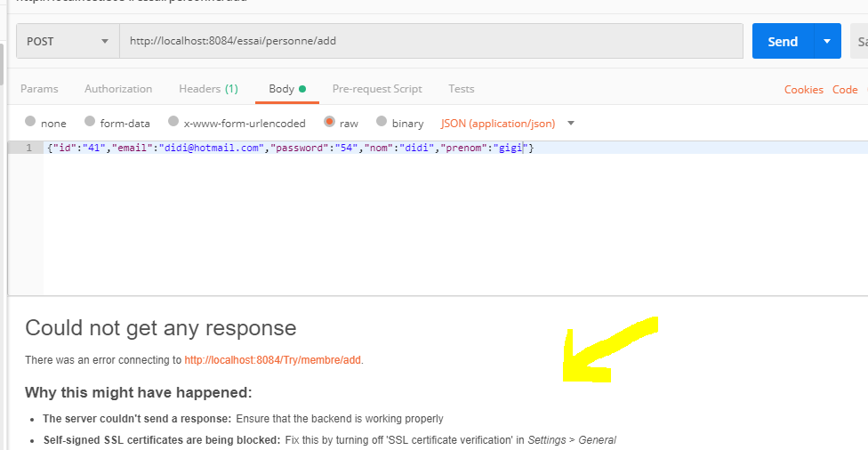Expand the POST method dropdown

click(x=68, y=41)
